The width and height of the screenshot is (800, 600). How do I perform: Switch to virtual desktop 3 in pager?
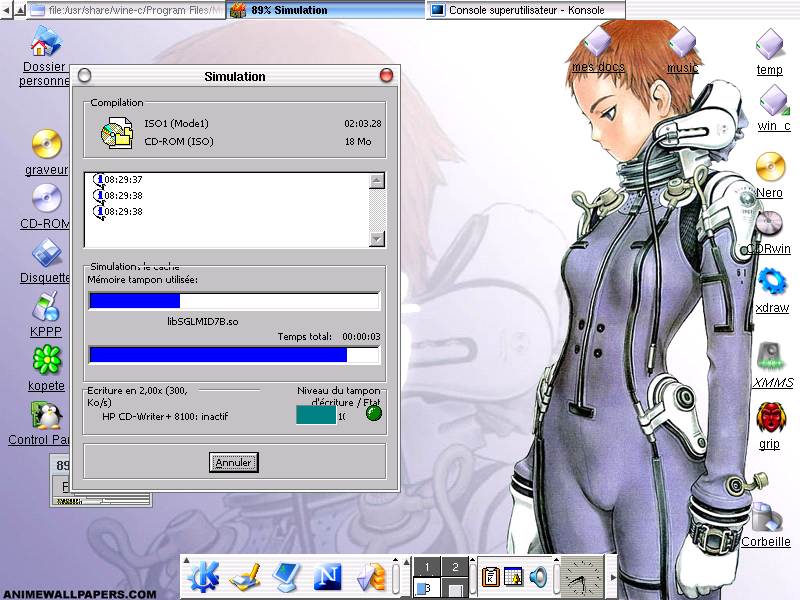(x=427, y=587)
